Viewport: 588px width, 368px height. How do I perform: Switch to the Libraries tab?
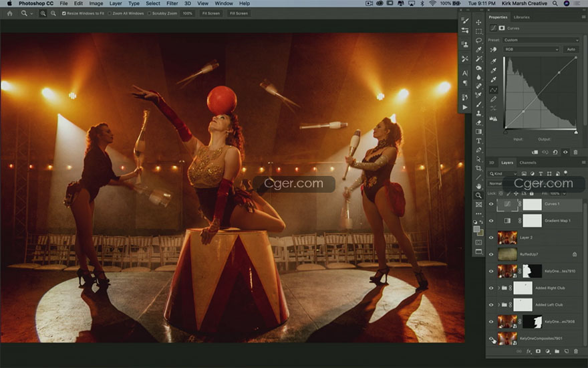(522, 17)
